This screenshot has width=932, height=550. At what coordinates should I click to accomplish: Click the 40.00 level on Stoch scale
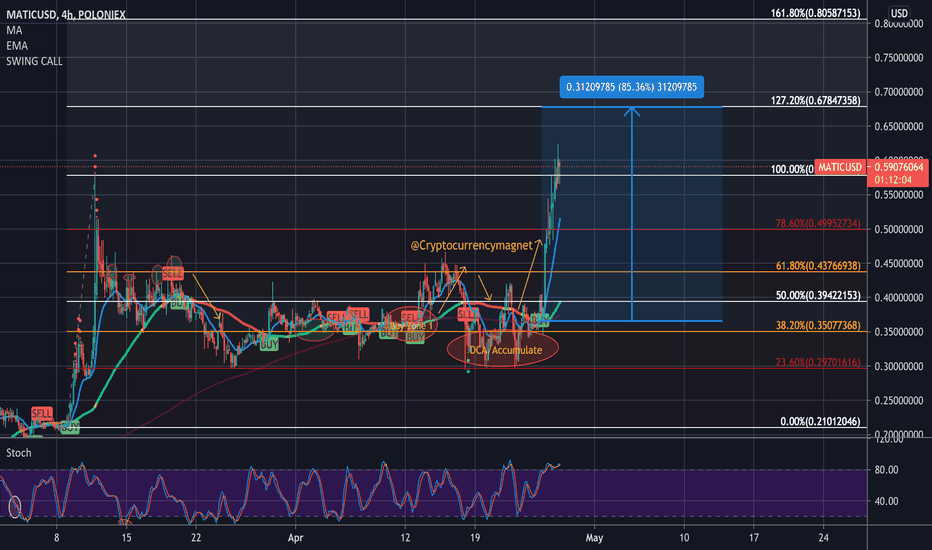(886, 501)
